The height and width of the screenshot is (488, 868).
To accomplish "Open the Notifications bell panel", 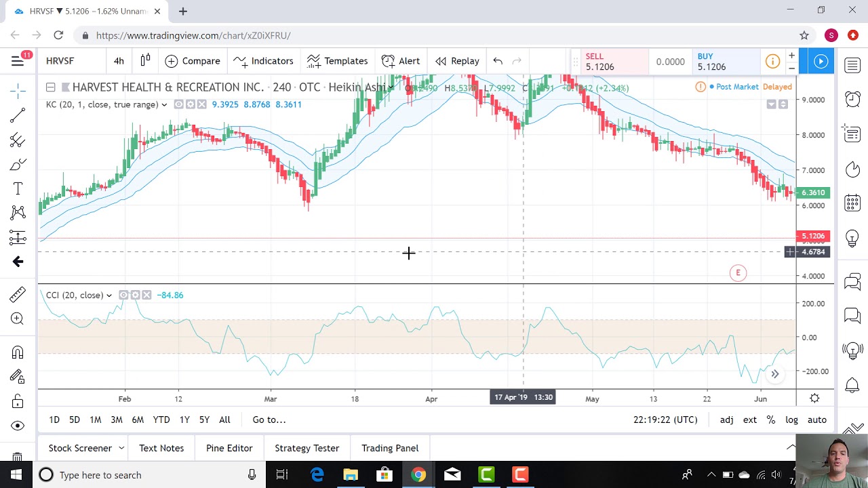I will click(852, 386).
